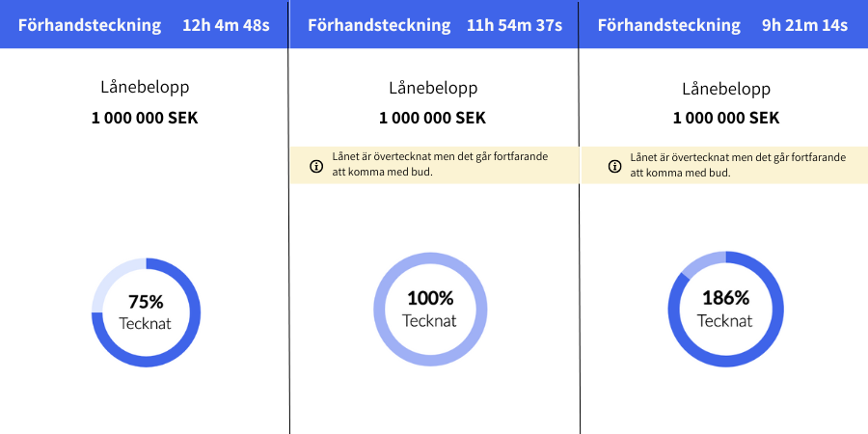
Task: Click the info icon in the 9h 21m 14s panel
Action: [614, 166]
